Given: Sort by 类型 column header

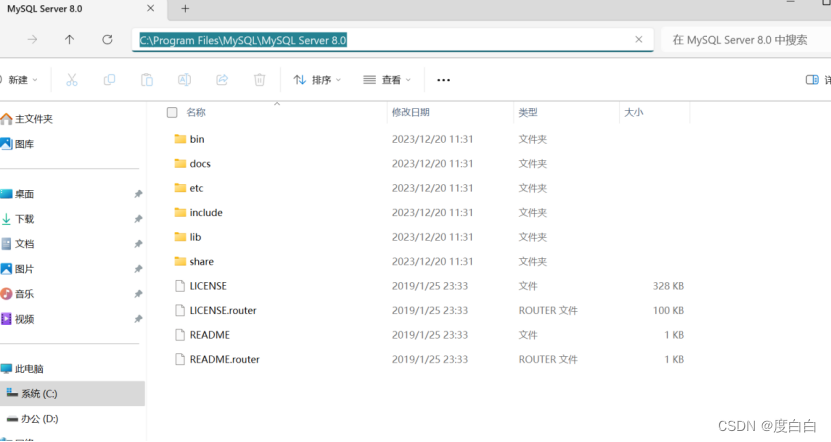Looking at the screenshot, I should click(528, 112).
